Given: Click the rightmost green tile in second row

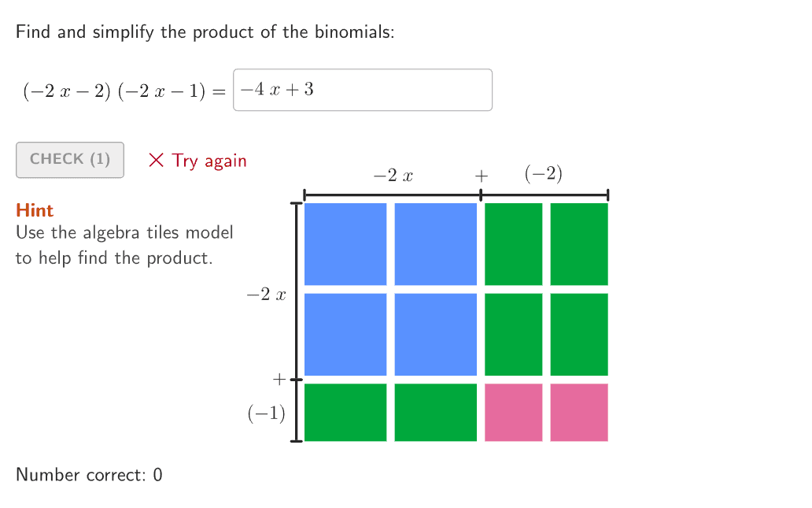Looking at the screenshot, I should [579, 335].
